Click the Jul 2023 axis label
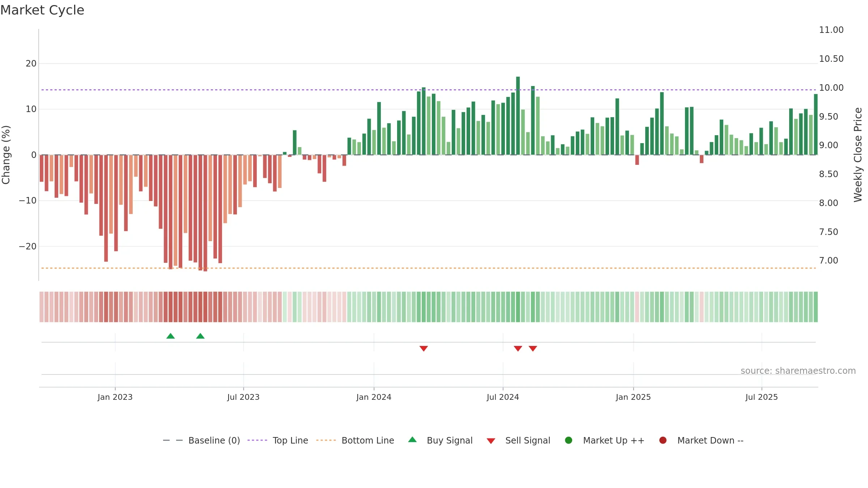This screenshot has width=868, height=488. tap(243, 397)
